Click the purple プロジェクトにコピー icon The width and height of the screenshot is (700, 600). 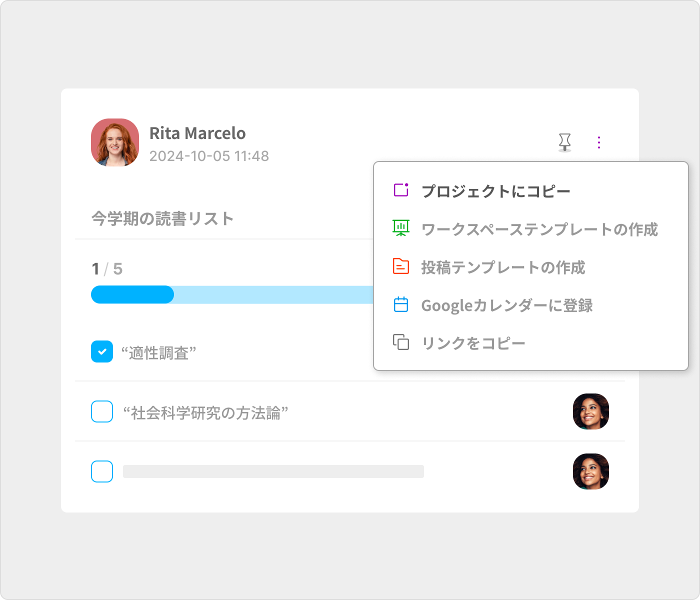point(401,190)
